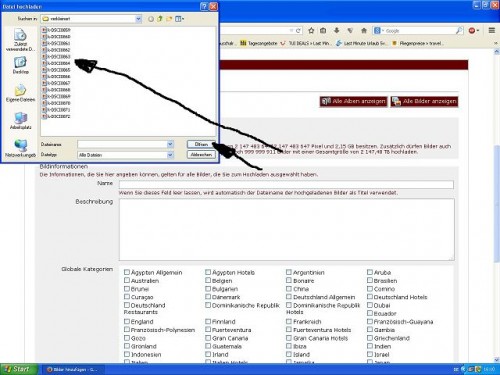
Task: Tick the Griechenland checkbox
Action: (370, 338)
